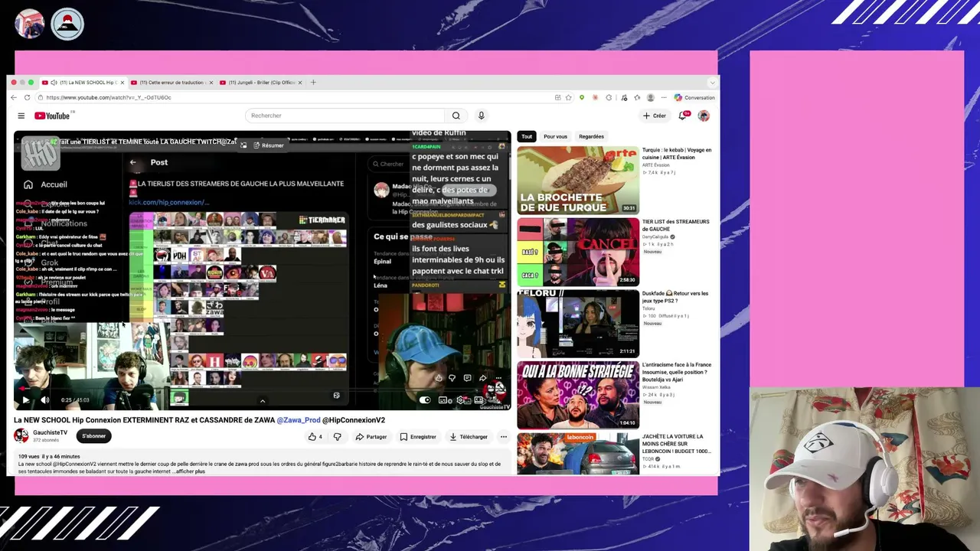Like the video with thumbs up
The height and width of the screenshot is (551, 980).
[x=315, y=437]
